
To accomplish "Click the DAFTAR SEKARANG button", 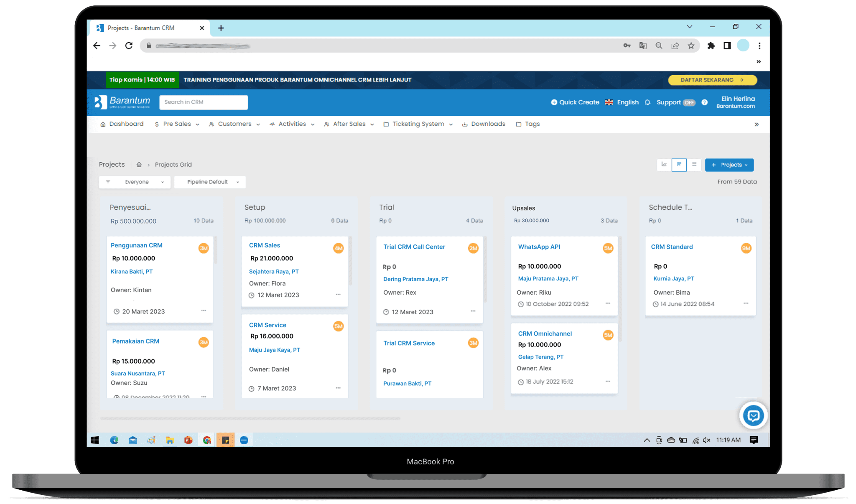I will pos(712,80).
